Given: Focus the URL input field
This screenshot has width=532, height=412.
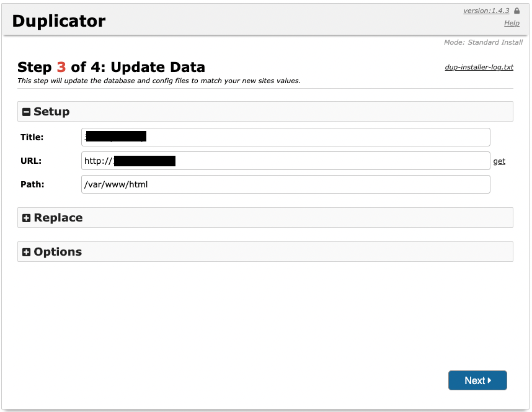Looking at the screenshot, I should point(286,161).
